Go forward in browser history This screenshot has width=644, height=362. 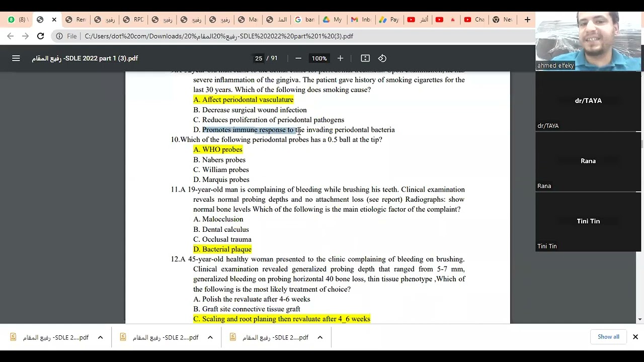point(26,36)
